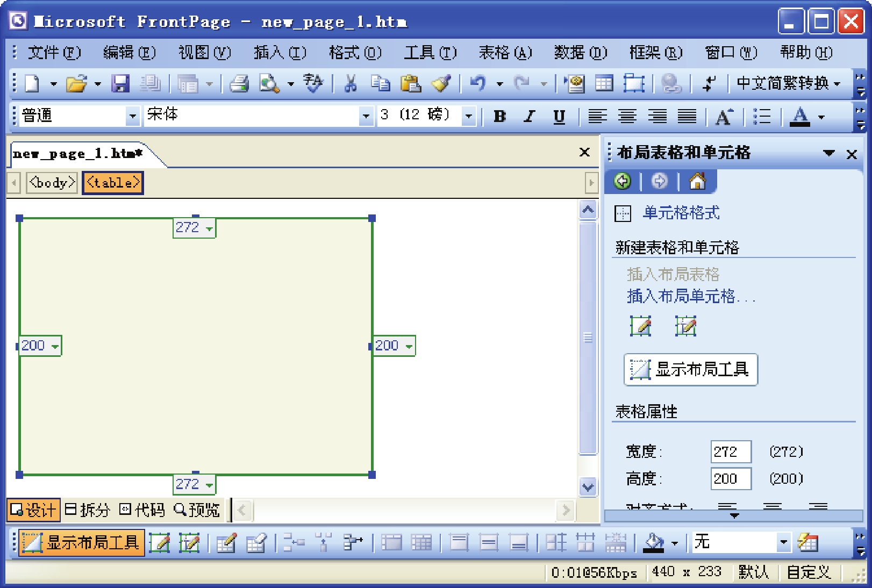Toggle center alignment

(627, 116)
